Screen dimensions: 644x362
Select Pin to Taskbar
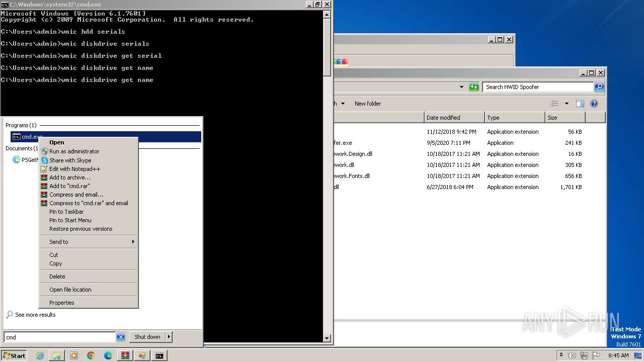[x=89, y=212]
